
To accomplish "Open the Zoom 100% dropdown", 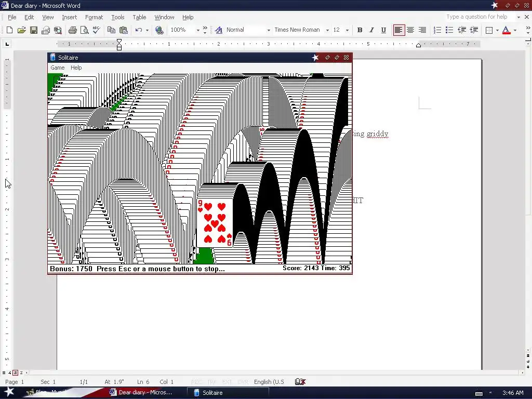I will click(x=198, y=30).
